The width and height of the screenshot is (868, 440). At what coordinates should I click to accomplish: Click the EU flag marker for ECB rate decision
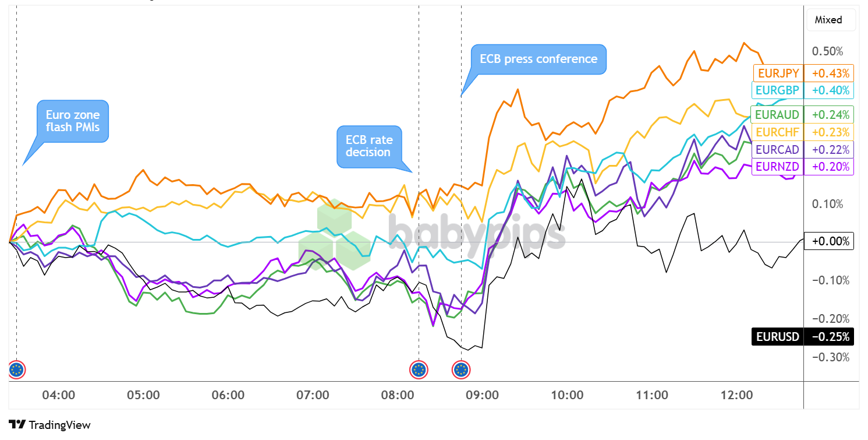[x=419, y=369]
